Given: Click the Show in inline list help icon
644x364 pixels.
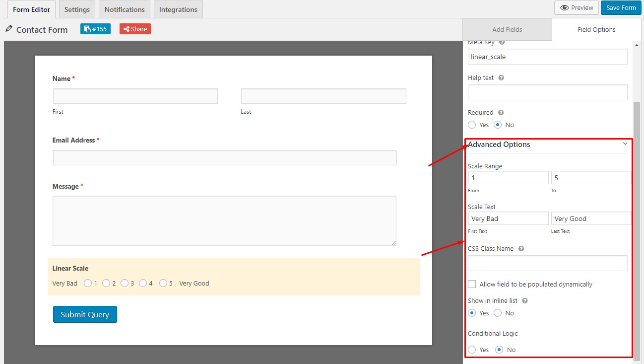Looking at the screenshot, I should click(525, 301).
